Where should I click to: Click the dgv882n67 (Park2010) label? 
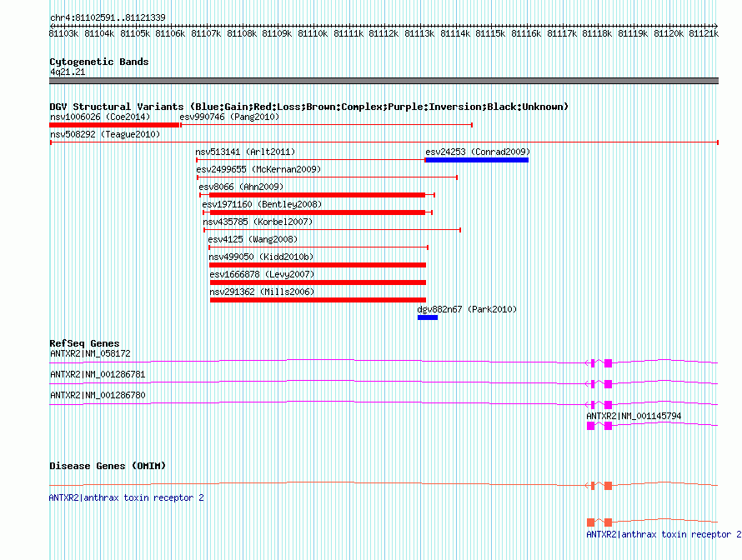[467, 309]
